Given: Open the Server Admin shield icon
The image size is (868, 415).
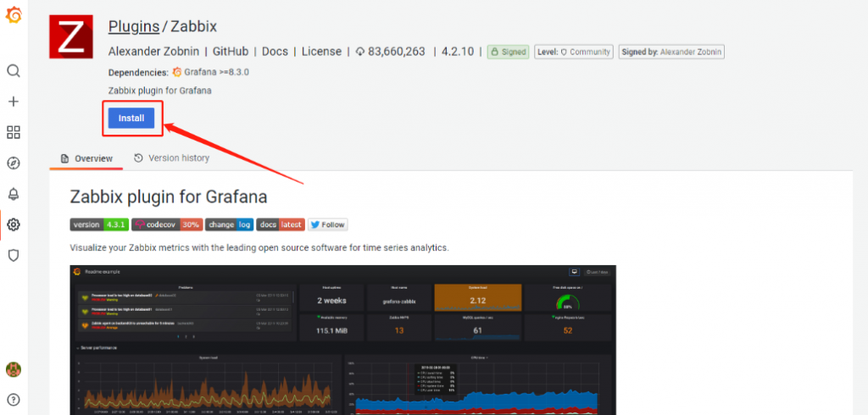Looking at the screenshot, I should [14, 255].
